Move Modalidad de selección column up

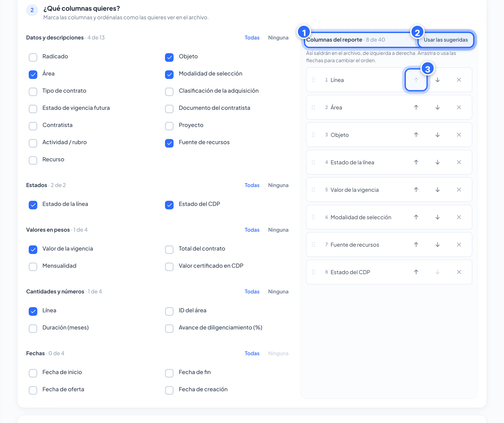click(416, 217)
